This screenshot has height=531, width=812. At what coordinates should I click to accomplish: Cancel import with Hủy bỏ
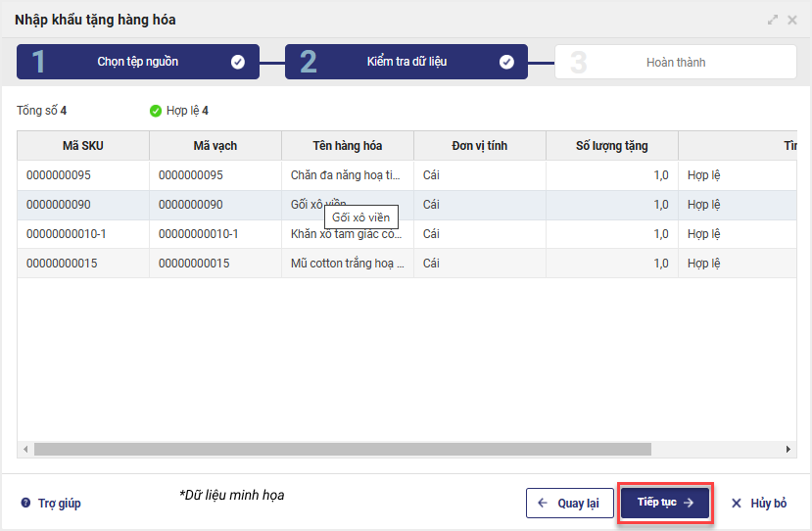pyautogui.click(x=759, y=503)
